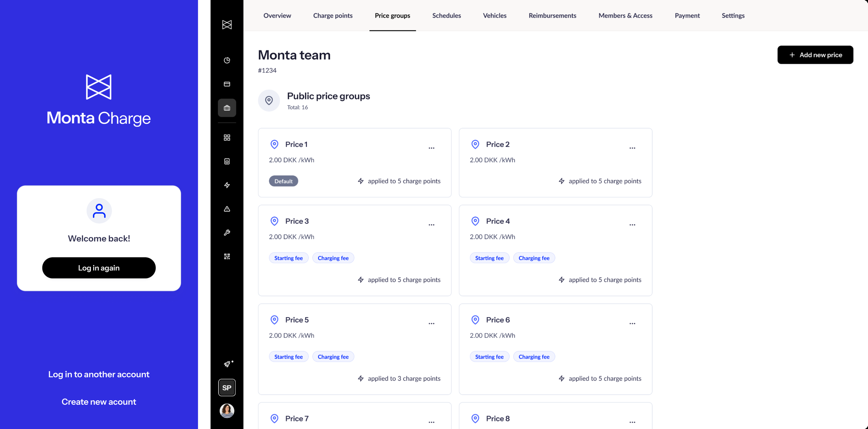Screen dimensions: 868x429
Task: Open the SP workspace switcher badge
Action: tap(227, 388)
